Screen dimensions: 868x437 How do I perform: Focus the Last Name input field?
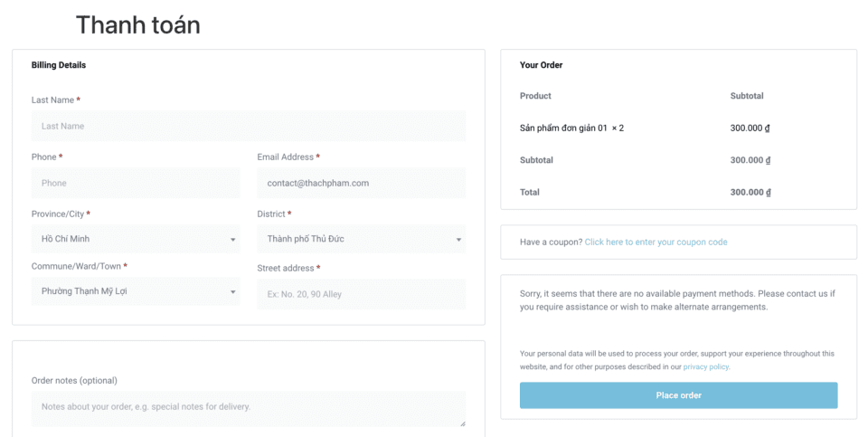[248, 126]
